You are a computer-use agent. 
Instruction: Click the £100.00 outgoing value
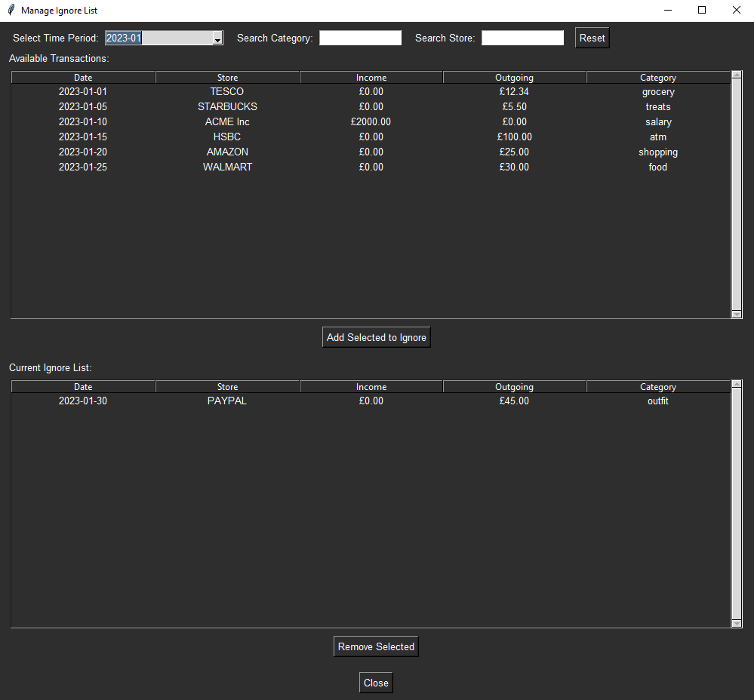pyautogui.click(x=515, y=137)
